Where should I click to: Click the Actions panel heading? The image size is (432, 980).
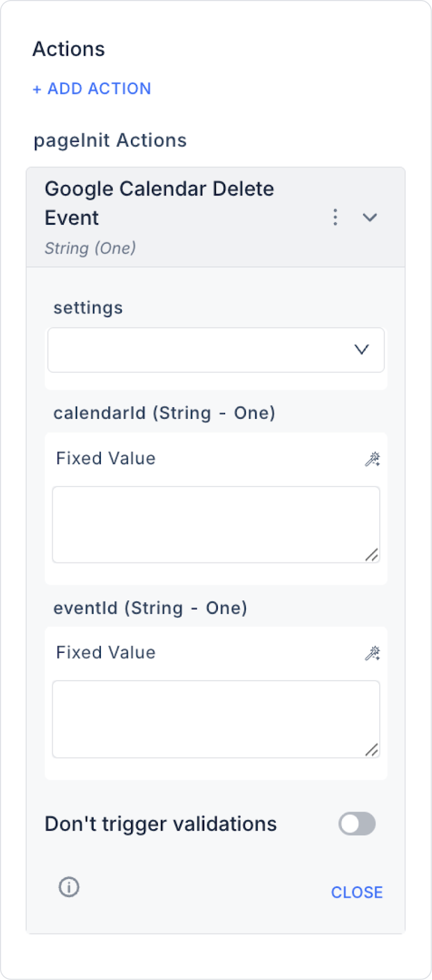69,49
